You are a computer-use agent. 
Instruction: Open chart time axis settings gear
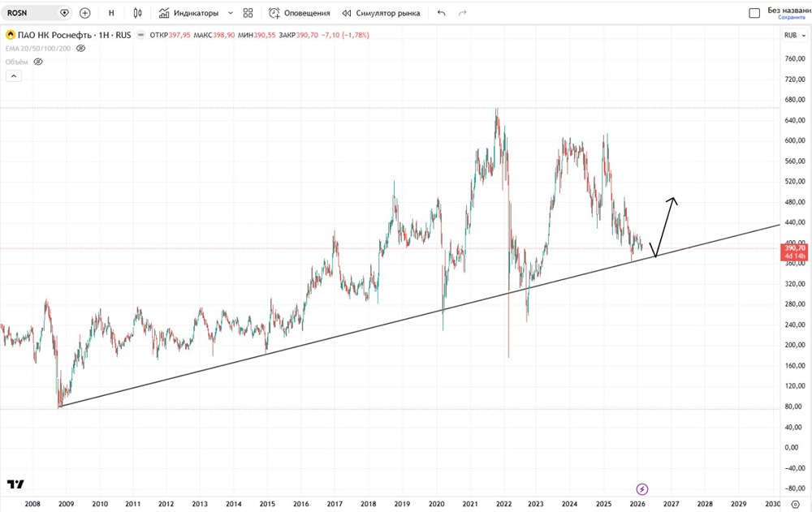[794, 504]
